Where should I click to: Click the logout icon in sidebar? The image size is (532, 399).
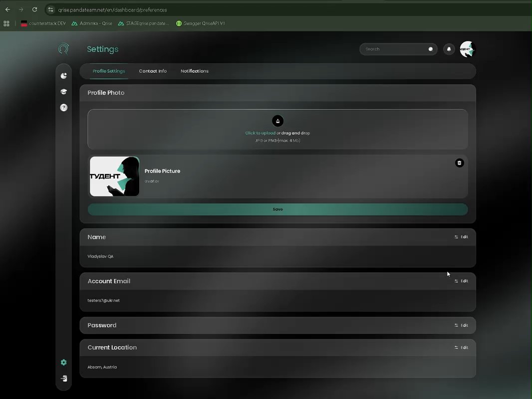point(63,379)
